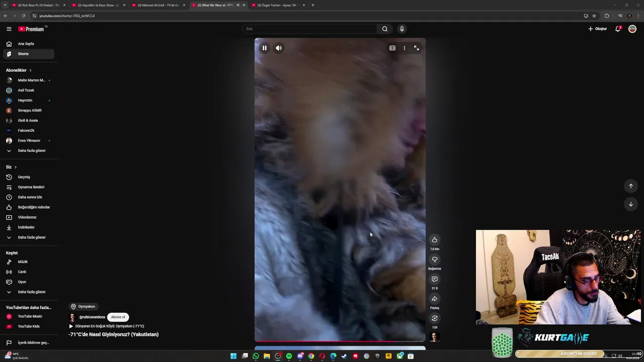Switch to Mehmet Ali Erbil tab
Screen dimensions: 644x362
(158, 5)
